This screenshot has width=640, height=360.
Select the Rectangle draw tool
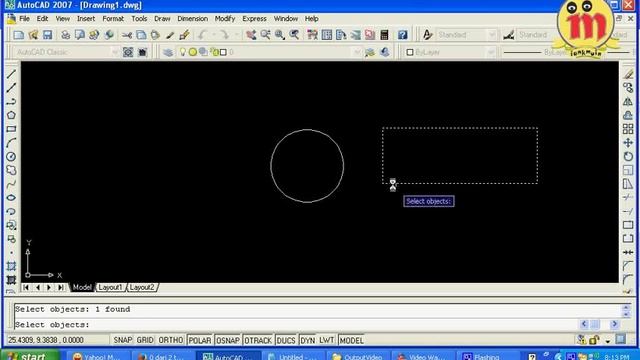11,129
